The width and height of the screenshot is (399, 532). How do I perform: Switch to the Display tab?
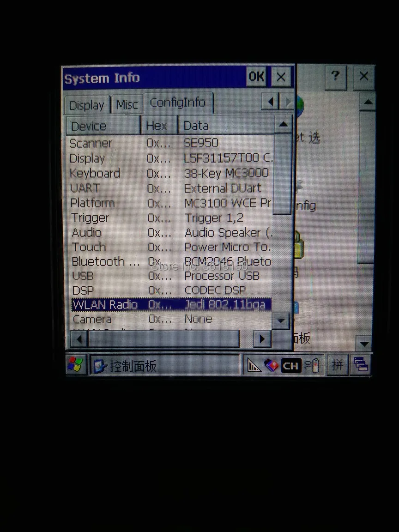tap(87, 105)
